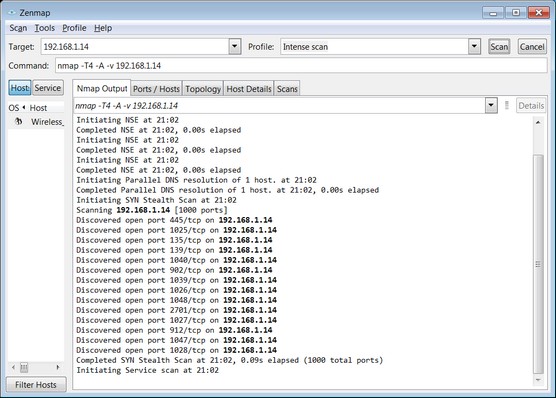The width and height of the screenshot is (556, 398).
Task: Switch to the Topology tab
Action: (203, 89)
